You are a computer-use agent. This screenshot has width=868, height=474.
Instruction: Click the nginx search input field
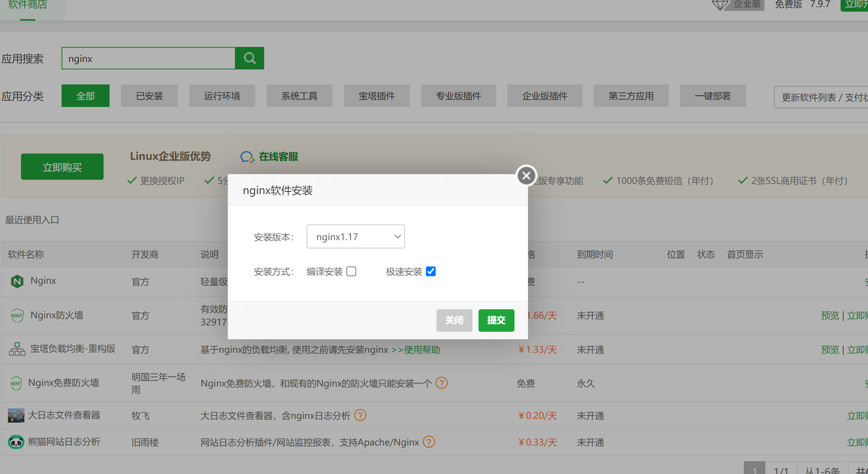(149, 59)
